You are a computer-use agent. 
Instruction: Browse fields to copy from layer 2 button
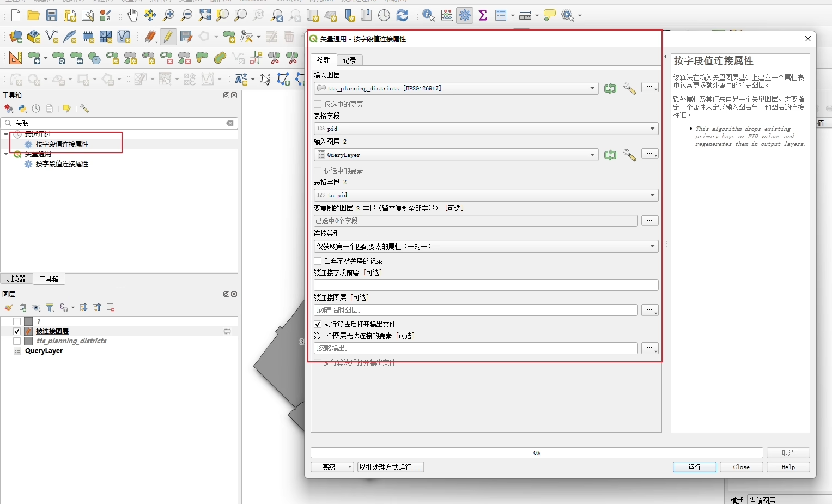649,220
